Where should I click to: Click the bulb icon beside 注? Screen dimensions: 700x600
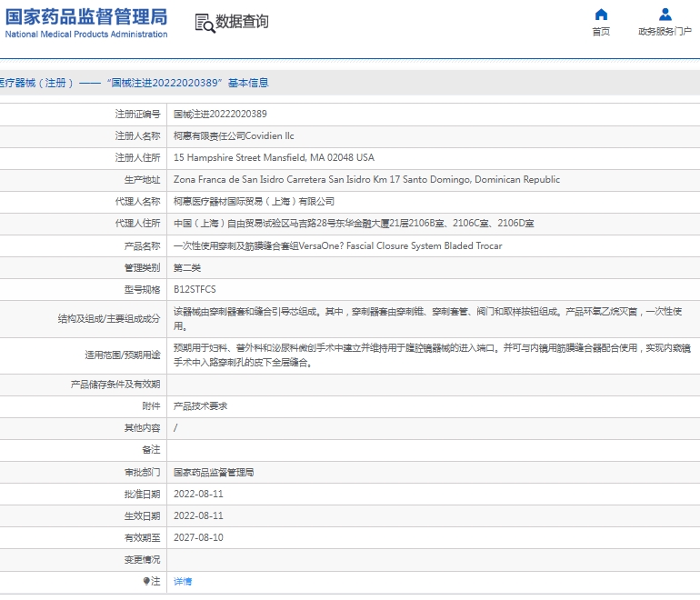point(146,581)
